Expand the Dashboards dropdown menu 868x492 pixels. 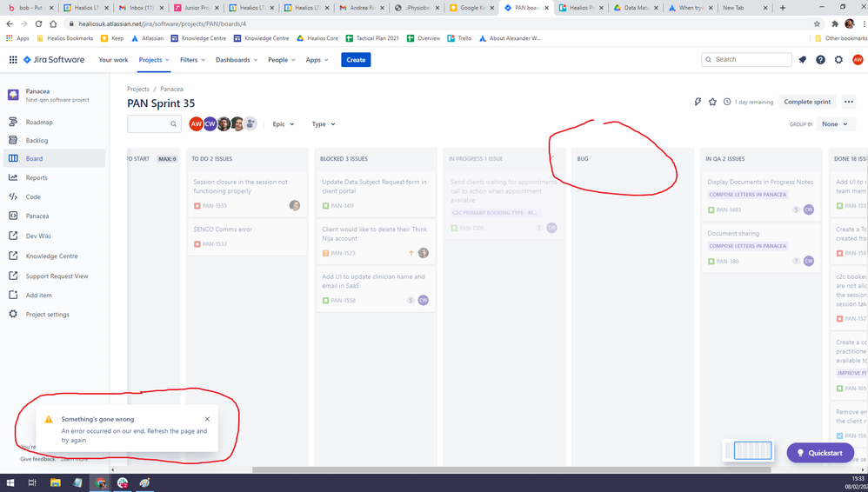coord(237,60)
